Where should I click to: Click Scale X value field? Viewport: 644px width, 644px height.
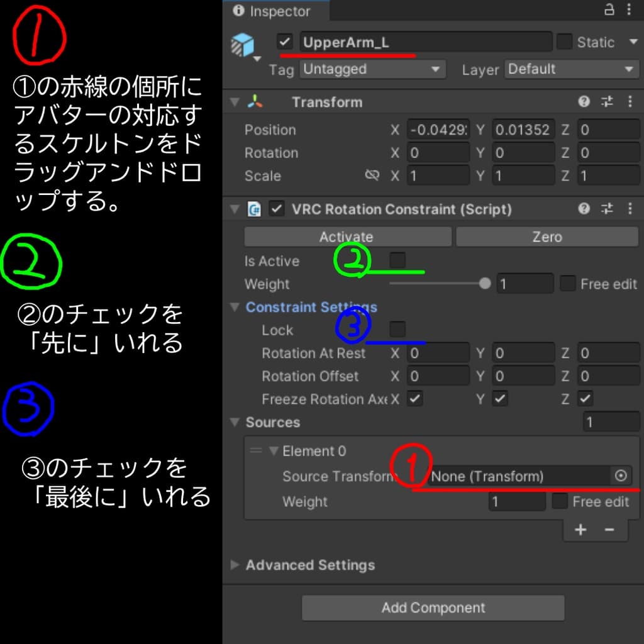click(438, 176)
